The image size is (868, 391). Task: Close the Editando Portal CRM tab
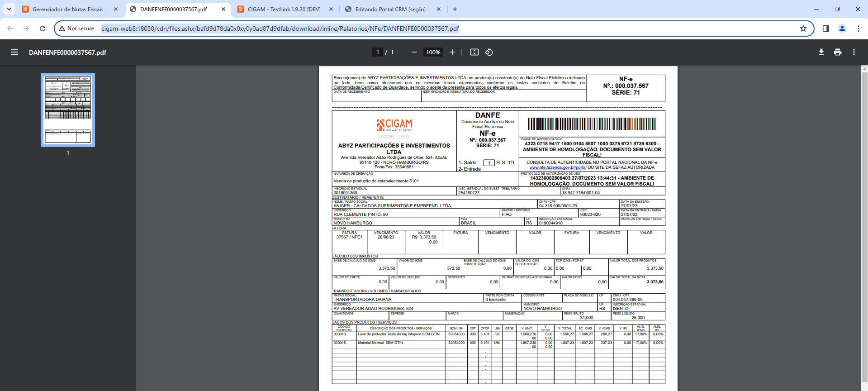pos(439,9)
